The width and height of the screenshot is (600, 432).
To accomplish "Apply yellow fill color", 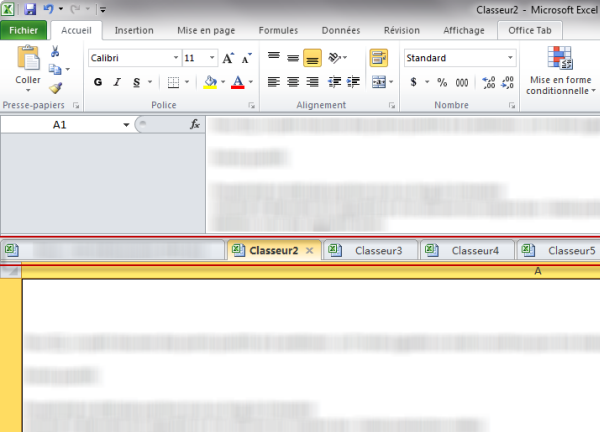I will (x=210, y=82).
